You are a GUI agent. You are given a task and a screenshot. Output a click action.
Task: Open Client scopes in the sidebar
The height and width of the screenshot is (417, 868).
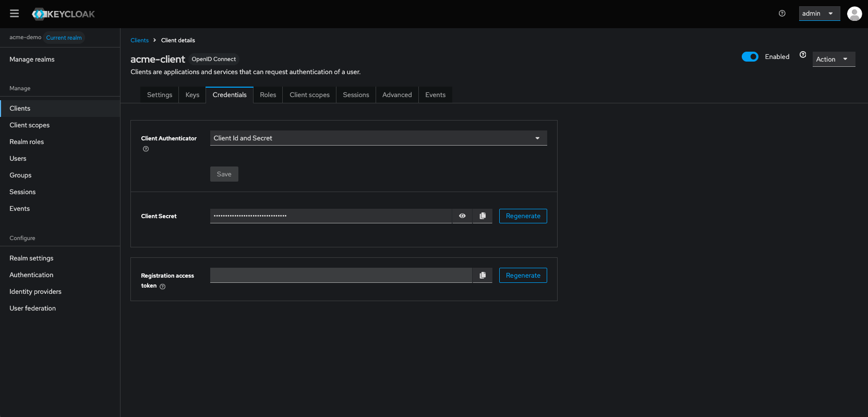pos(60,125)
